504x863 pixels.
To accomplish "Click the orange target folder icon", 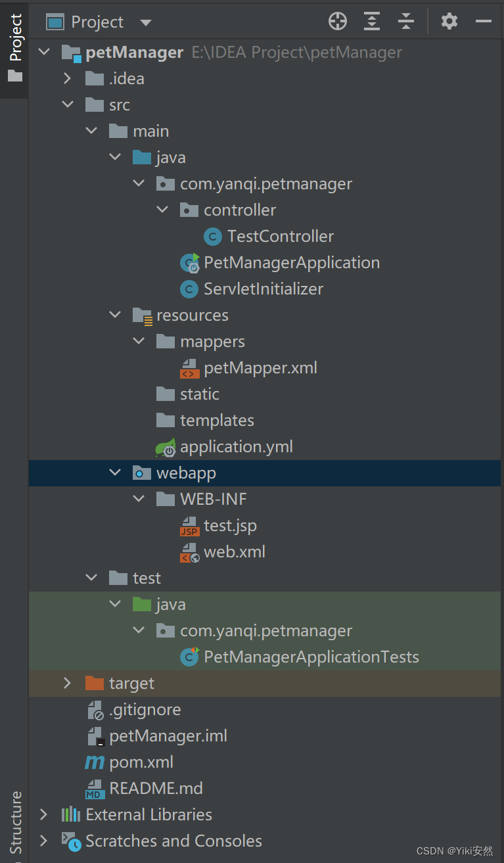I will pos(95,683).
